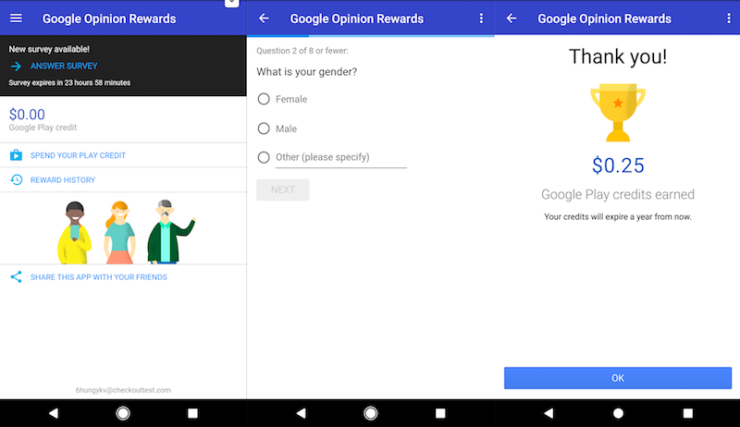Screen dimensions: 740x427
Task: Click the reward history clock icon
Action: click(16, 180)
